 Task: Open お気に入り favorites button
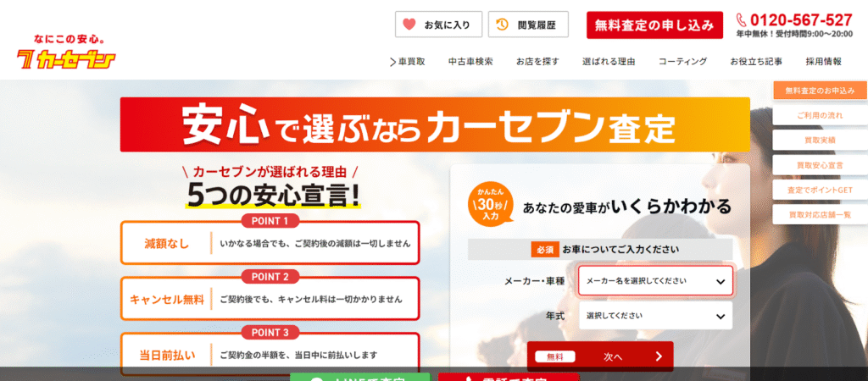(438, 25)
